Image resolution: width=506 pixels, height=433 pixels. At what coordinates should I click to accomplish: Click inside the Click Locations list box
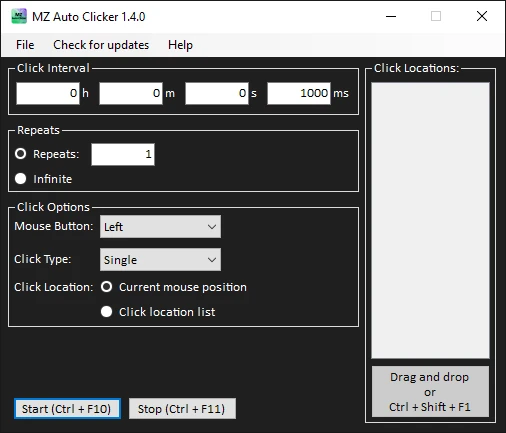[430, 220]
